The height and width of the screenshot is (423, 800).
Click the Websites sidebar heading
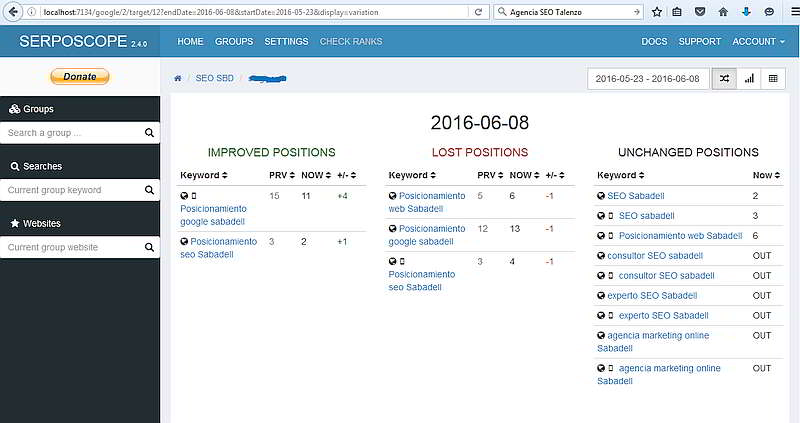[36, 223]
